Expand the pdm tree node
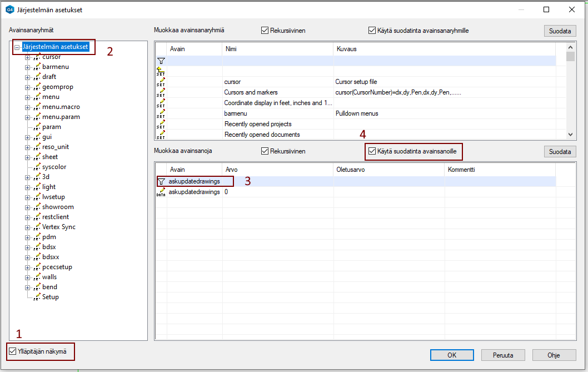The image size is (588, 372). (27, 237)
